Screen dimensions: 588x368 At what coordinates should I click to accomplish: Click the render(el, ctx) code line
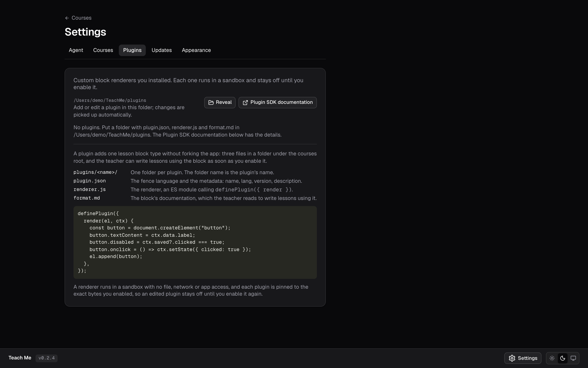(108, 221)
